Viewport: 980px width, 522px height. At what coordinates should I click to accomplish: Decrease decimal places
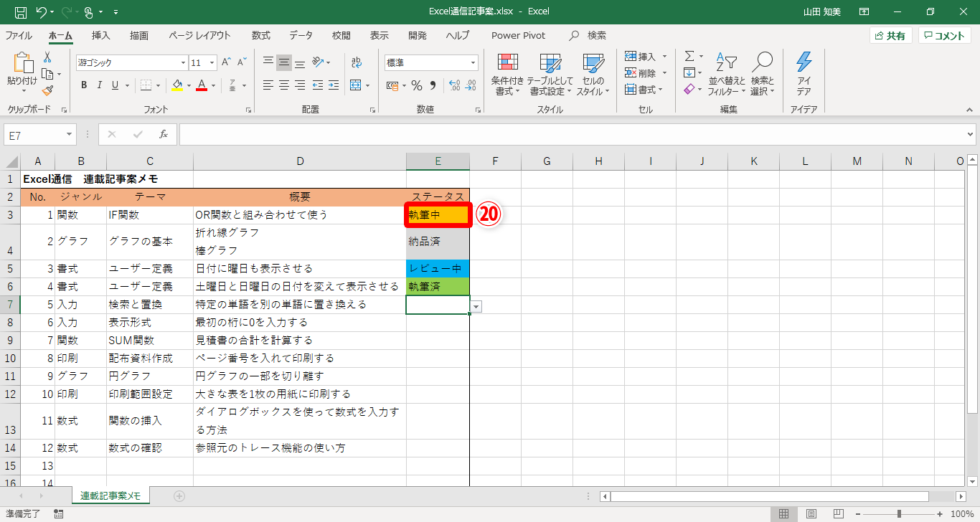click(x=470, y=85)
